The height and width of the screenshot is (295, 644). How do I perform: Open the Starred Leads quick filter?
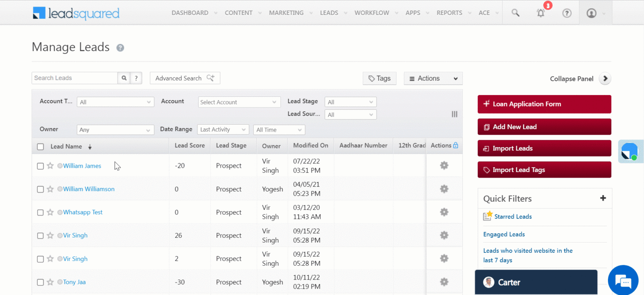point(513,216)
